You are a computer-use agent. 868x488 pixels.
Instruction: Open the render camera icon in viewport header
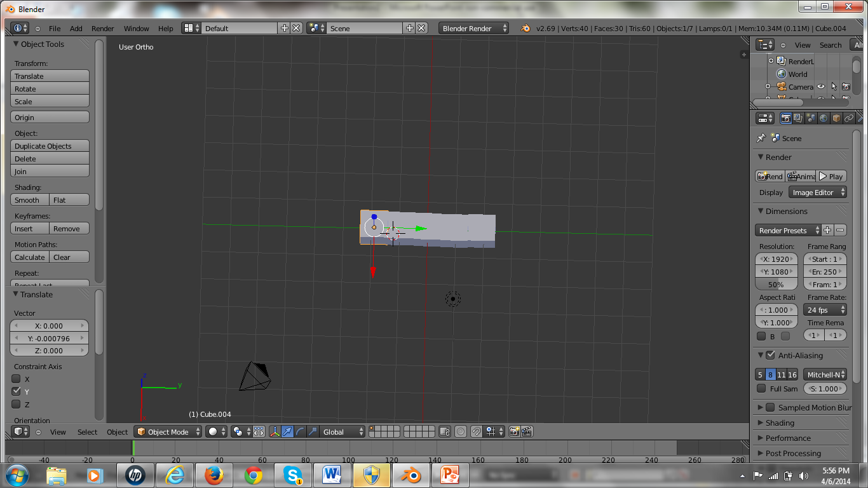pos(513,431)
